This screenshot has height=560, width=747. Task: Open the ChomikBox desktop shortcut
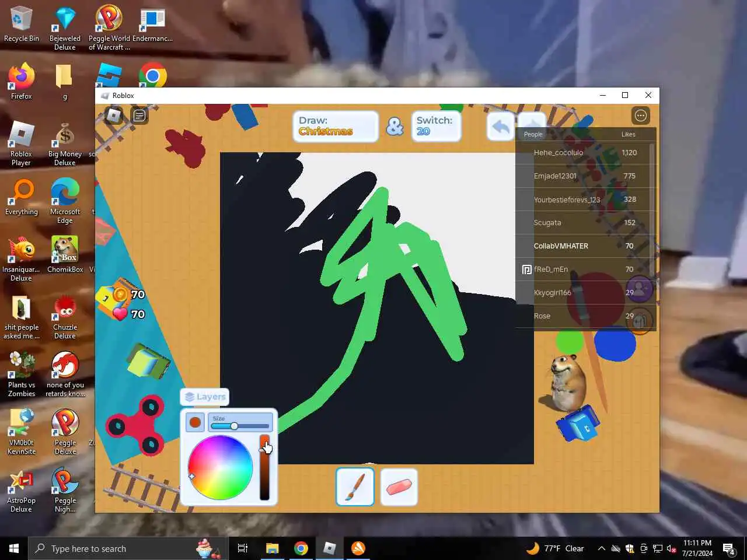tap(65, 255)
